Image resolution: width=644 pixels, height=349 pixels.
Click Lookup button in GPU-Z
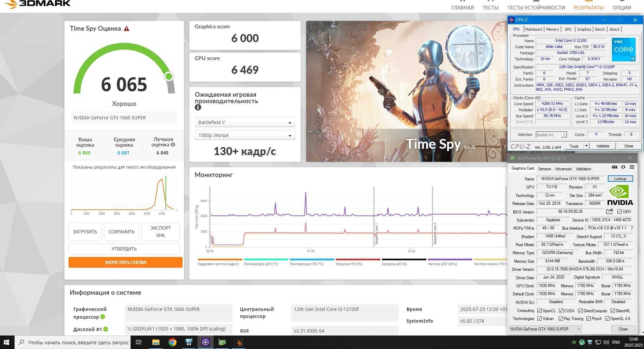620,179
